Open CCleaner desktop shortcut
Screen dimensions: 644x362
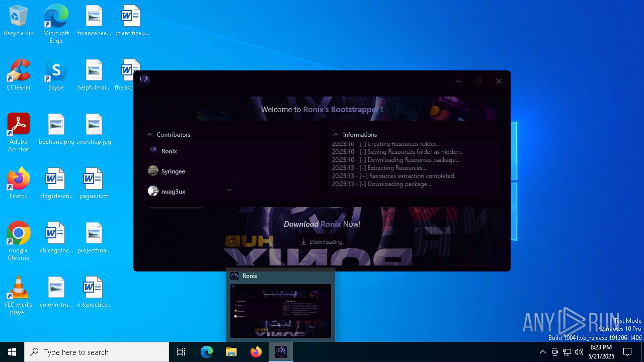[19, 75]
